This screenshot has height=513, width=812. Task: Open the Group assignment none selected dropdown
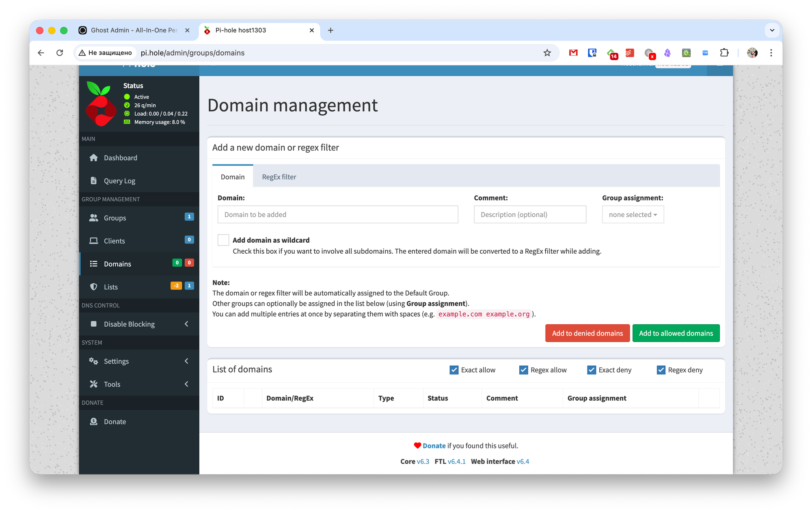pyautogui.click(x=633, y=214)
